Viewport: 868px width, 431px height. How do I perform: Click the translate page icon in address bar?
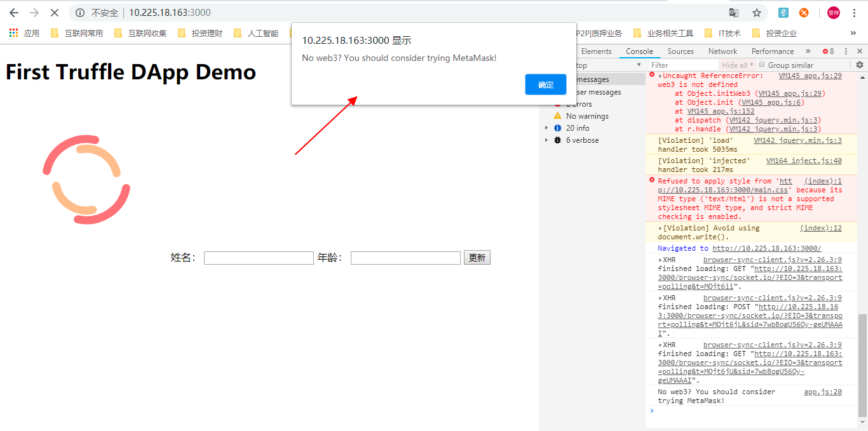(x=734, y=13)
